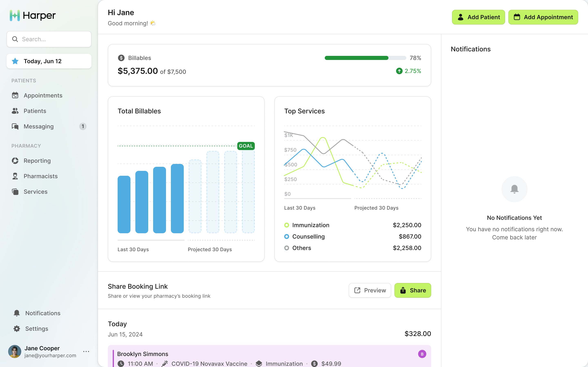Image resolution: width=588 pixels, height=367 pixels.
Task: Click the sidebar Notifications bell icon
Action: coord(17,313)
